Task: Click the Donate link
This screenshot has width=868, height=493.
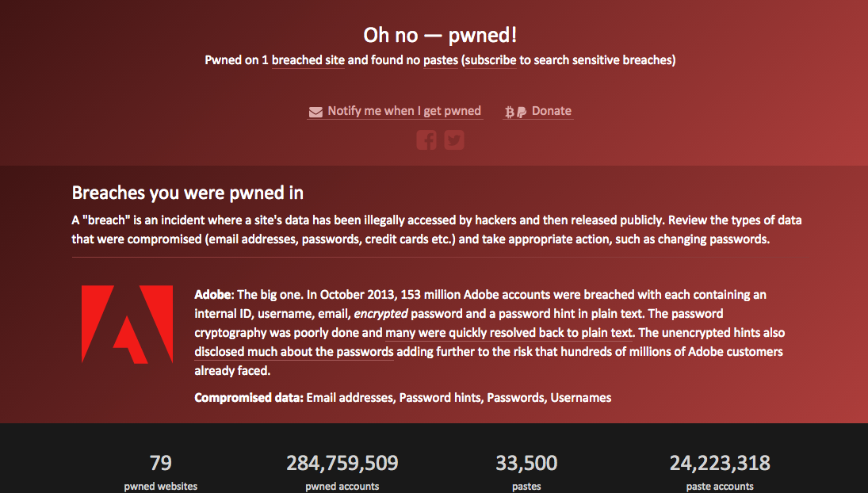Action: tap(552, 111)
